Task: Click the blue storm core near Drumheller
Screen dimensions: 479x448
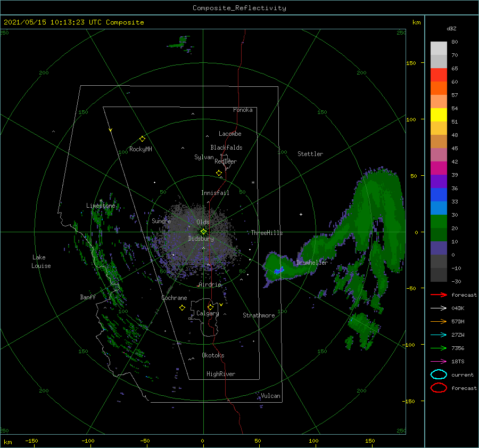Action: [x=279, y=270]
